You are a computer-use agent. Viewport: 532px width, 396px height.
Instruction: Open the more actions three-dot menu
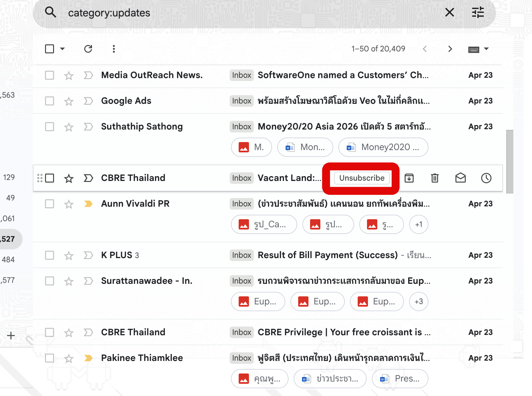pos(114,49)
